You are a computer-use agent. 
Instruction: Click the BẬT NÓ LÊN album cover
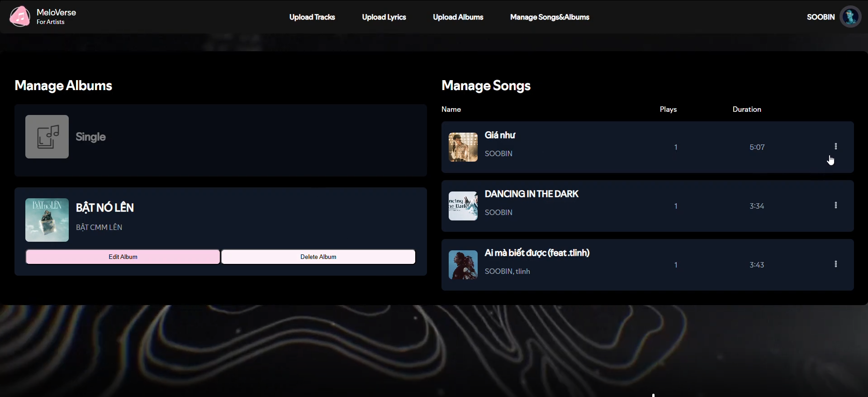[47, 220]
